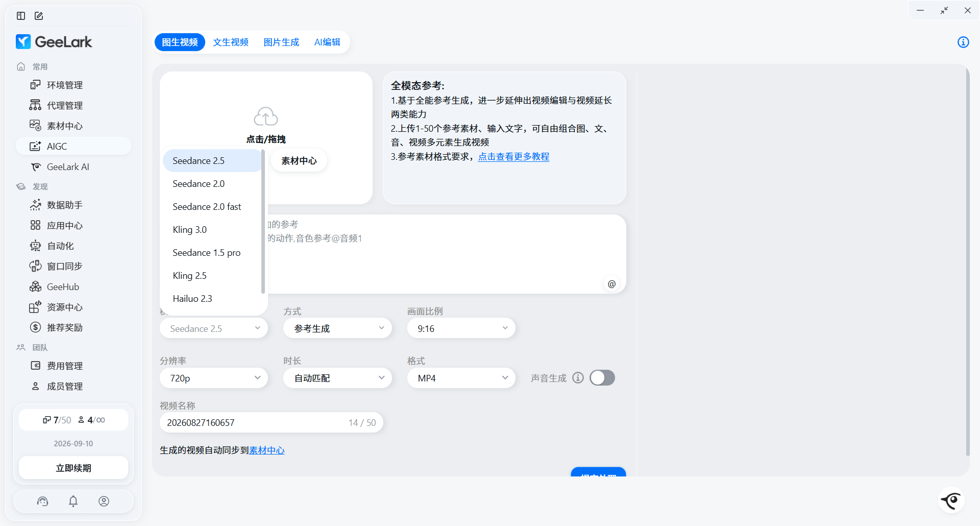Image resolution: width=980 pixels, height=526 pixels.
Task: Open 数据助手 in the sidebar
Action: [x=73, y=205]
